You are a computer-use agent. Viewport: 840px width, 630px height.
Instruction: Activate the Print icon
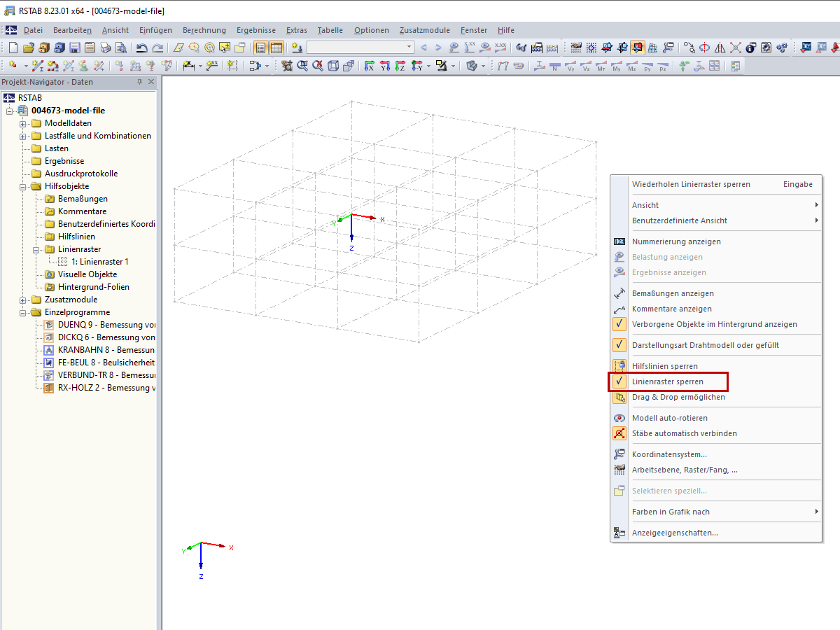click(105, 47)
